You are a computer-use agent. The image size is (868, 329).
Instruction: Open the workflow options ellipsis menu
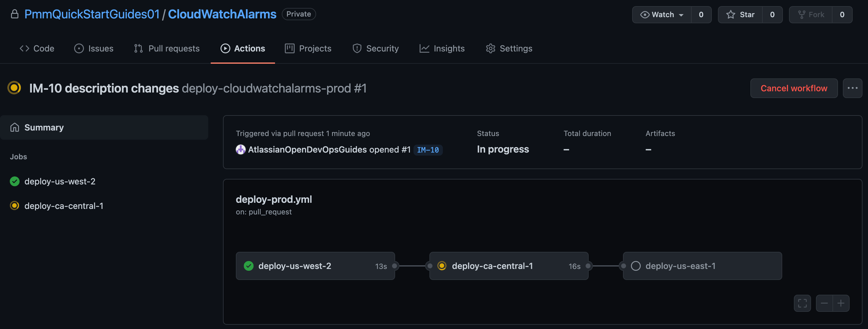(853, 88)
